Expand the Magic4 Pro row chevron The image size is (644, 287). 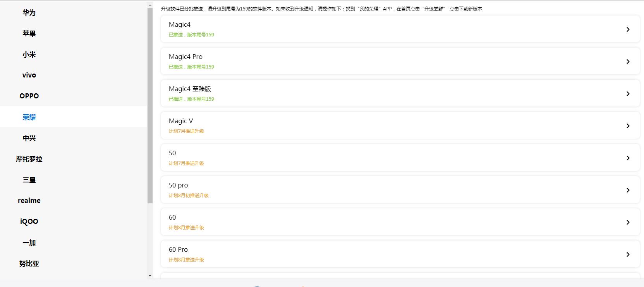click(x=628, y=62)
